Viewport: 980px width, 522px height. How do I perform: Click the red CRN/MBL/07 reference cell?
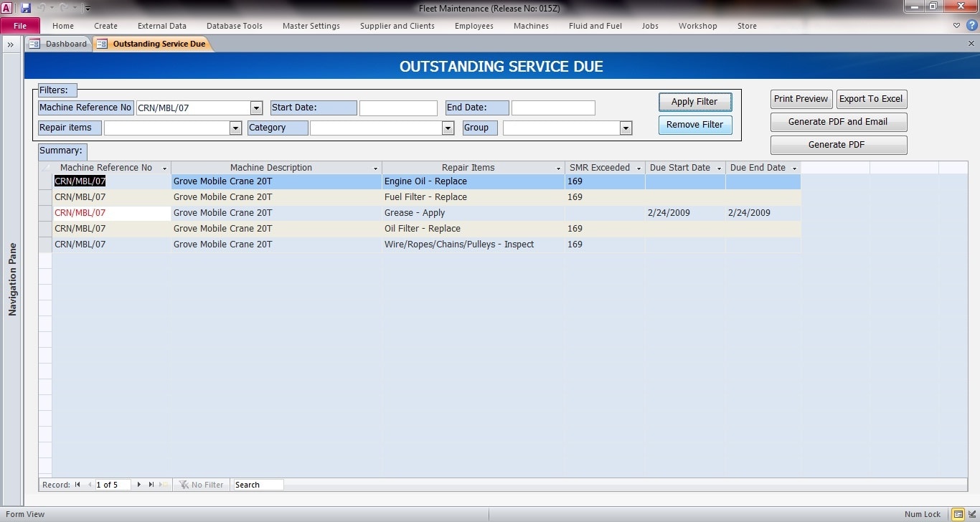pyautogui.click(x=112, y=213)
